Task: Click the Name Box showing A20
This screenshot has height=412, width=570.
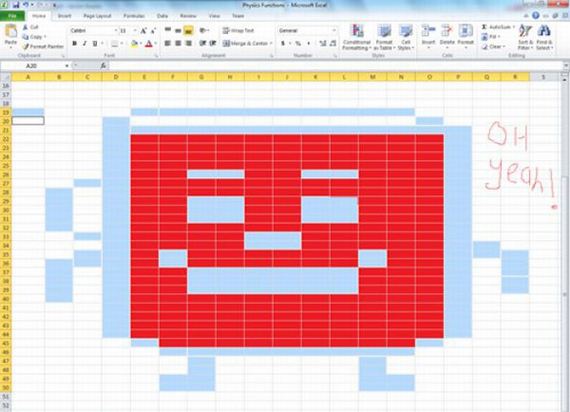Action: point(33,66)
